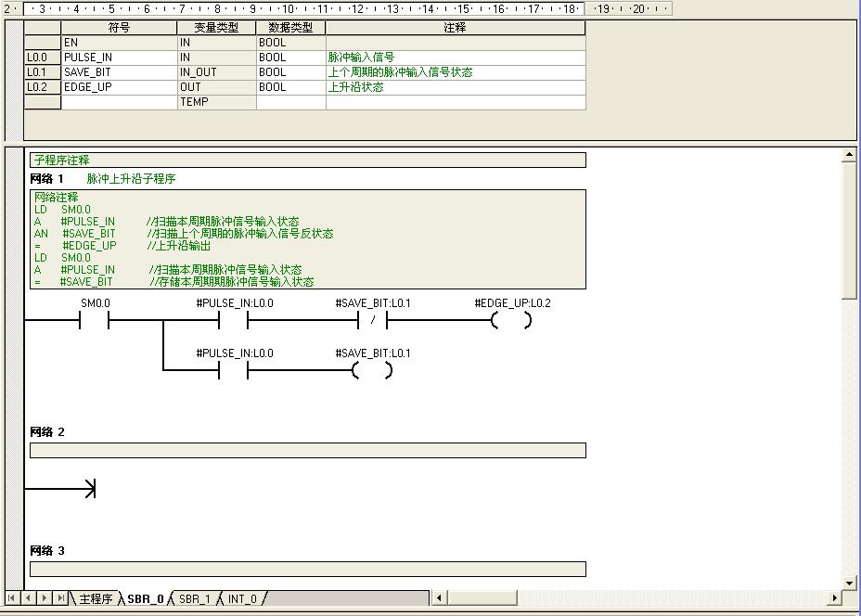Click the vertical scrollbar thumb

[849, 231]
